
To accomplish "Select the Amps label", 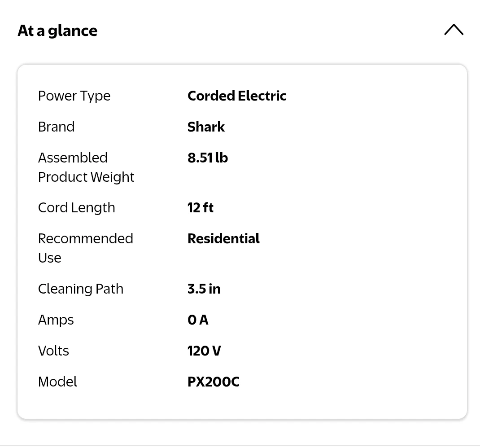I will click(56, 320).
